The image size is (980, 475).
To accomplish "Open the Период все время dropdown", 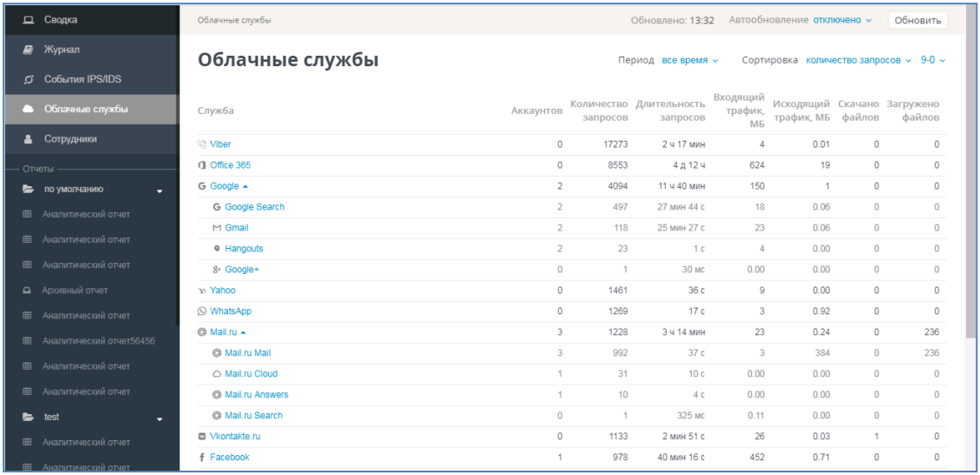I will [x=690, y=60].
